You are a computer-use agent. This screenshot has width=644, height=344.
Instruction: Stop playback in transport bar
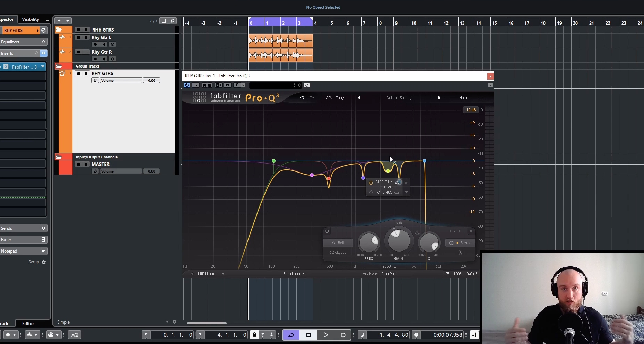click(308, 335)
